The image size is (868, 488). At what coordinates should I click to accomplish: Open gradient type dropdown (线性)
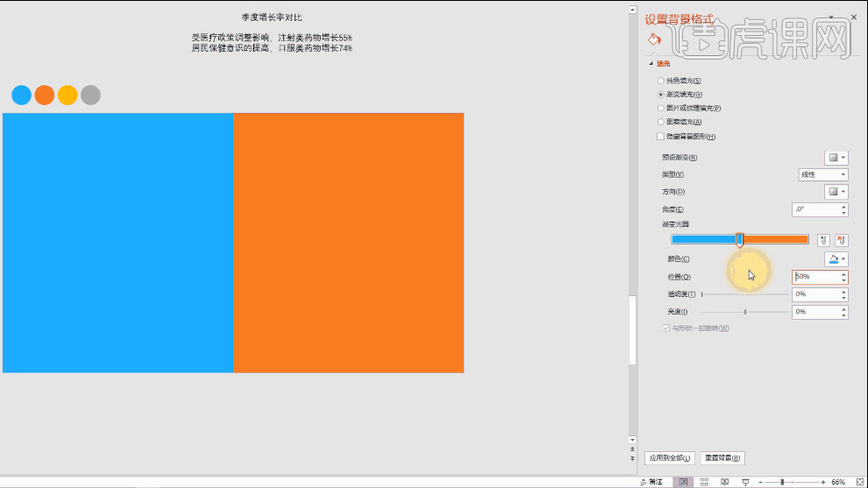tap(823, 175)
